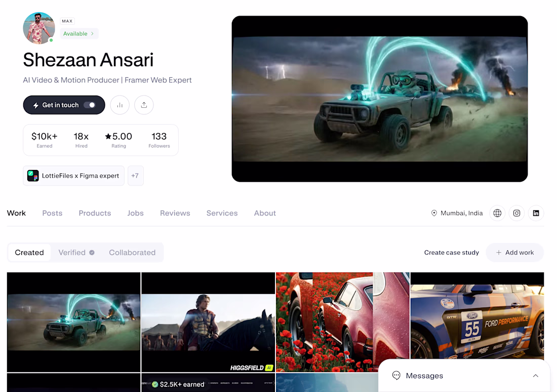Click the location pin icon
This screenshot has height=392, width=557.
pyautogui.click(x=434, y=213)
